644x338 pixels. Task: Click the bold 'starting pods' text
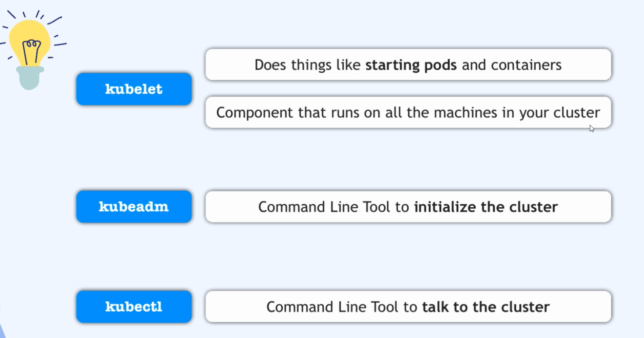[x=411, y=65]
